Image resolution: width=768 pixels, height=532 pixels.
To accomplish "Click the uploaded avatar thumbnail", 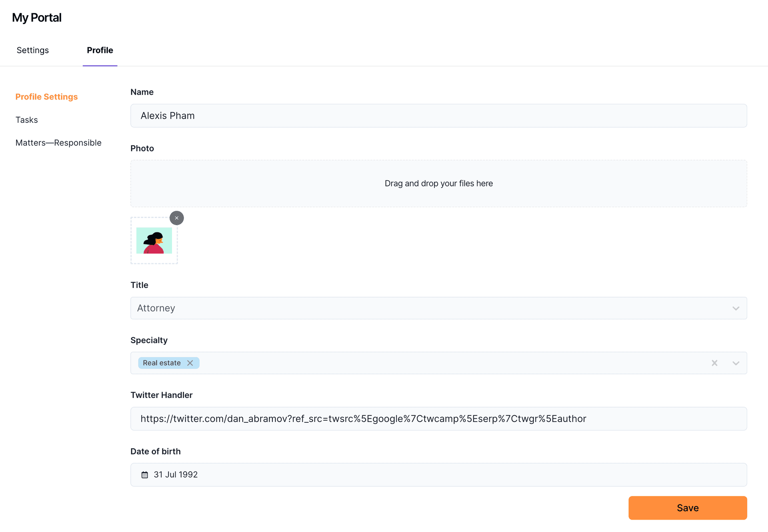I will pyautogui.click(x=154, y=241).
